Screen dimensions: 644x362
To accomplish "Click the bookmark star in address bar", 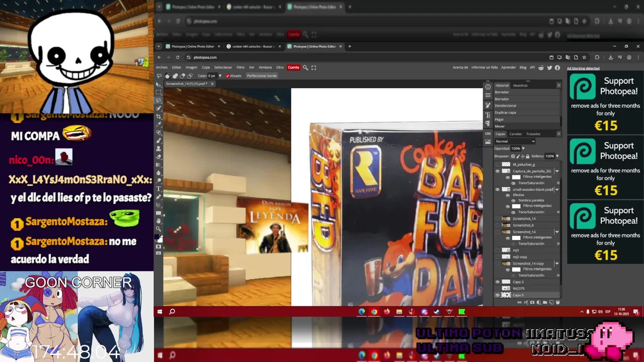I will coord(584,57).
